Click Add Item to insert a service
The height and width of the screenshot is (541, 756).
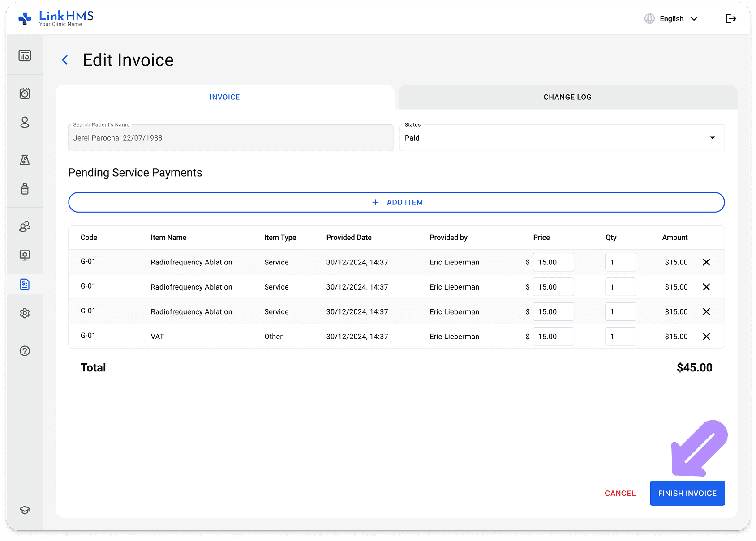[x=397, y=202]
